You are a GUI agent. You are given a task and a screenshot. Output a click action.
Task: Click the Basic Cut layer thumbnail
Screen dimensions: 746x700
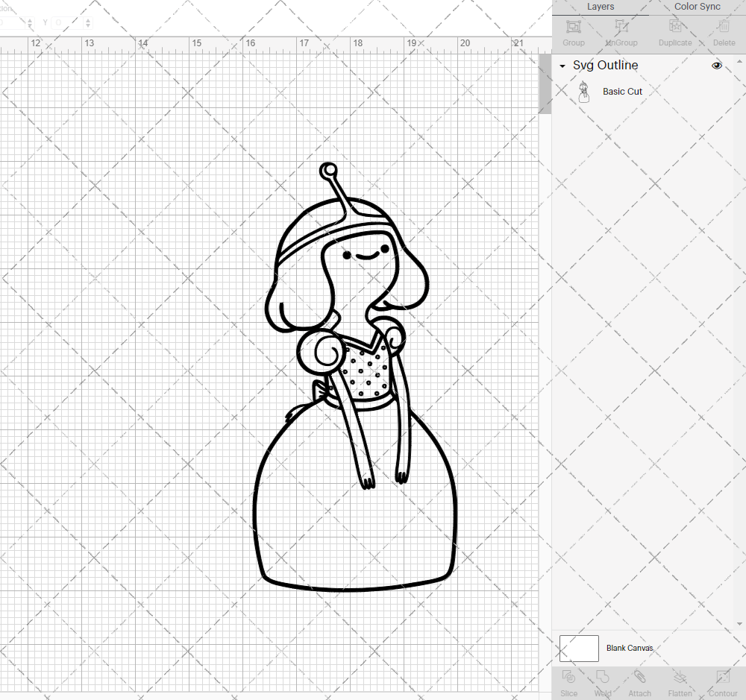click(584, 91)
